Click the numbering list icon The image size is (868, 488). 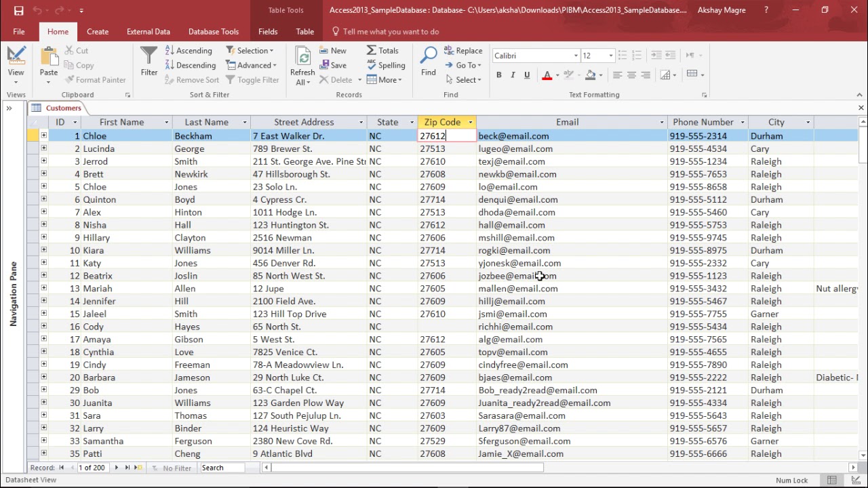point(637,56)
